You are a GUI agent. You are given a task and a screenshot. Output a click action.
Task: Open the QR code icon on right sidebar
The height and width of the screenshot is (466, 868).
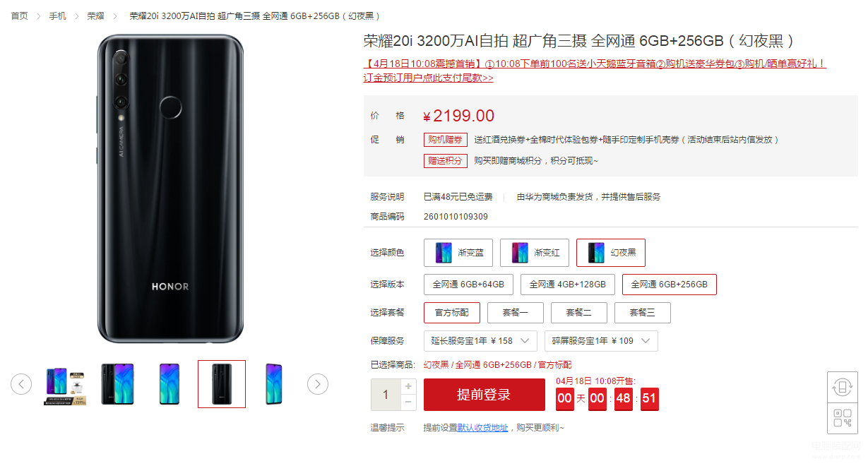pos(843,417)
